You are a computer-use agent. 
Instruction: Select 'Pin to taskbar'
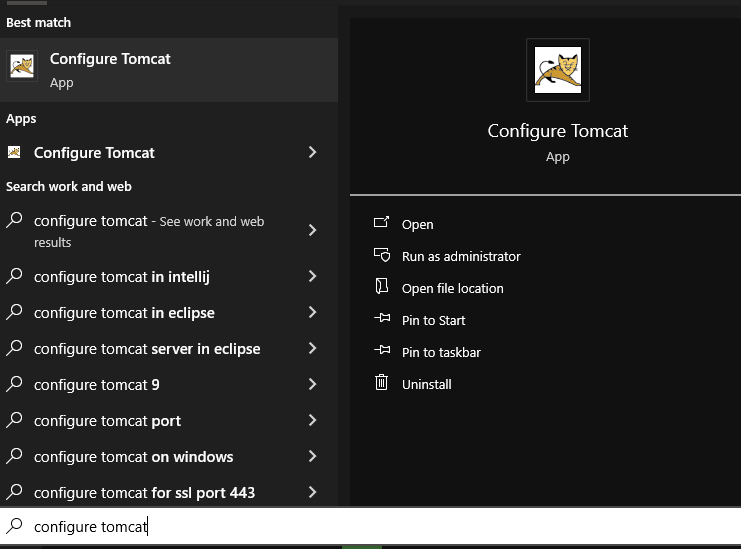pyautogui.click(x=441, y=352)
